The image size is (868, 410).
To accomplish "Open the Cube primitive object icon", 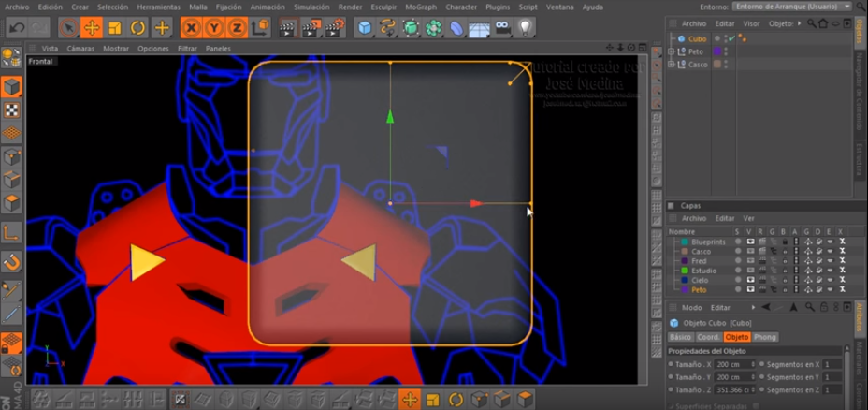I will pos(364,27).
